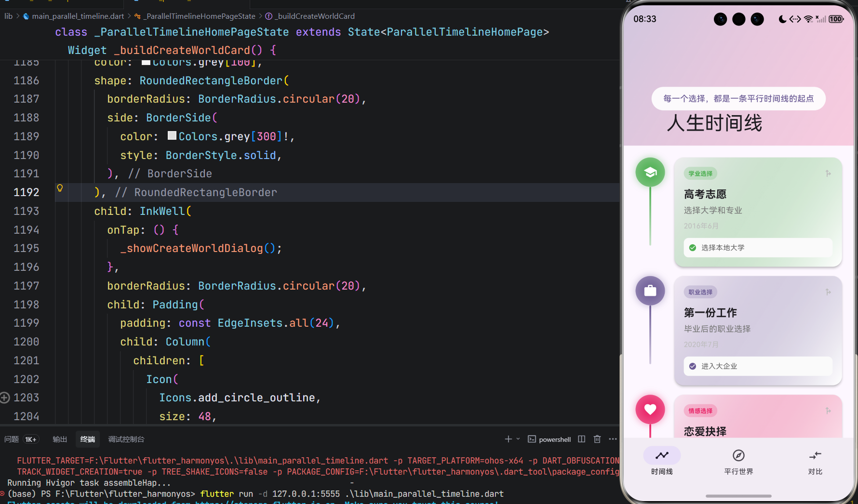
Task: Click the graduation cap timeline node
Action: pyautogui.click(x=650, y=172)
